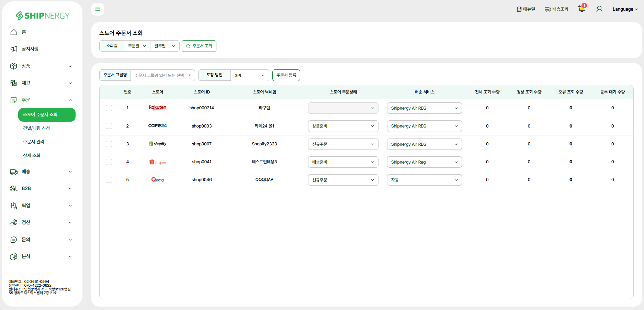Open Cafe24 상품준비 order status dropdown
This screenshot has width=644, height=310.
pyautogui.click(x=343, y=126)
